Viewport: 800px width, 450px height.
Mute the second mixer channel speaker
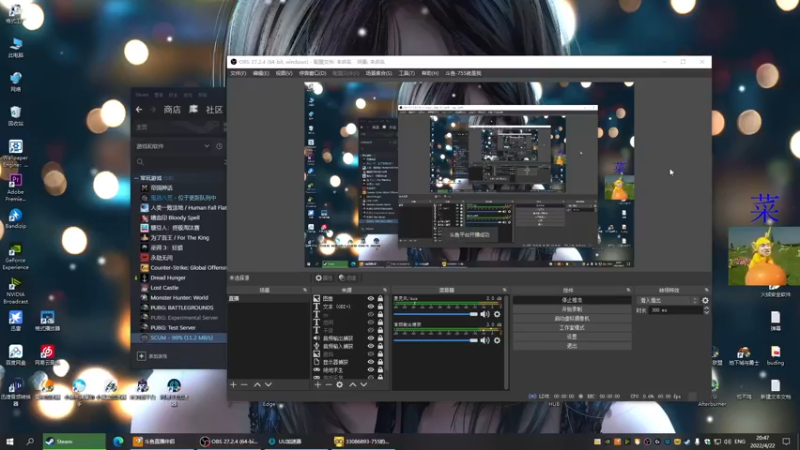(x=485, y=340)
